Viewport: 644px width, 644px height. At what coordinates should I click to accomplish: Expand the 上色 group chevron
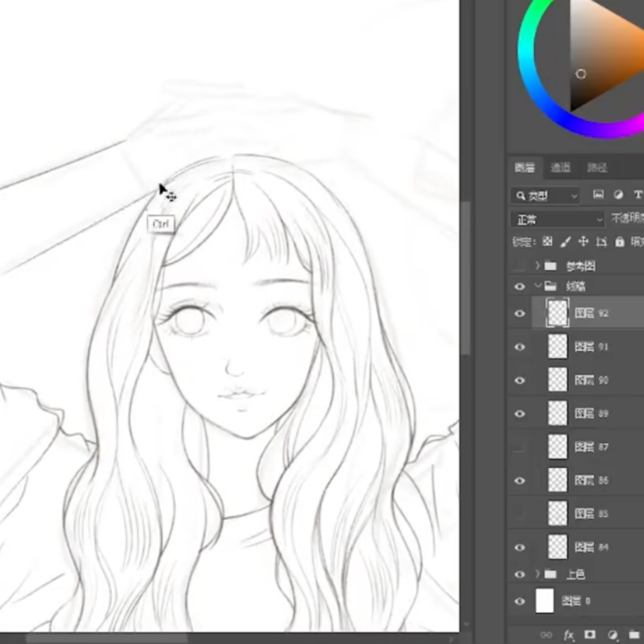tap(537, 574)
